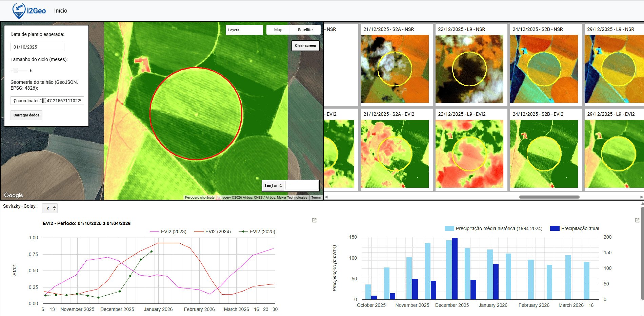Viewport: 644px width, 316px height.
Task: Switch the map to Map view
Action: point(278,30)
